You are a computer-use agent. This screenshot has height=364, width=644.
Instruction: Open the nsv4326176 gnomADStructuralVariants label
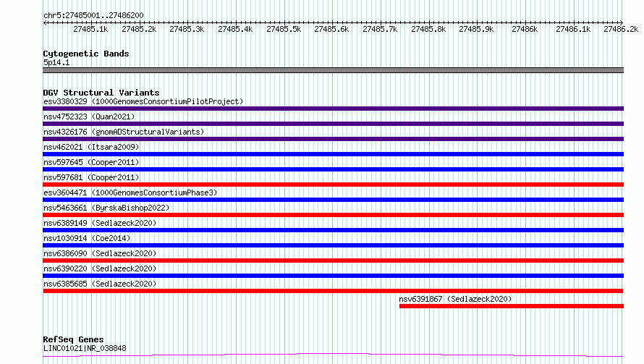coord(124,132)
